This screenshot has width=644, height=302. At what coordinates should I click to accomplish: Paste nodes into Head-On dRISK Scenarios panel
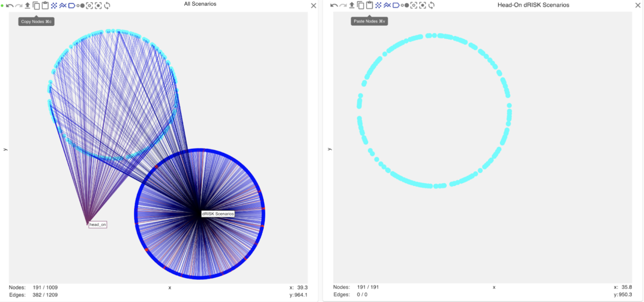(x=370, y=5)
